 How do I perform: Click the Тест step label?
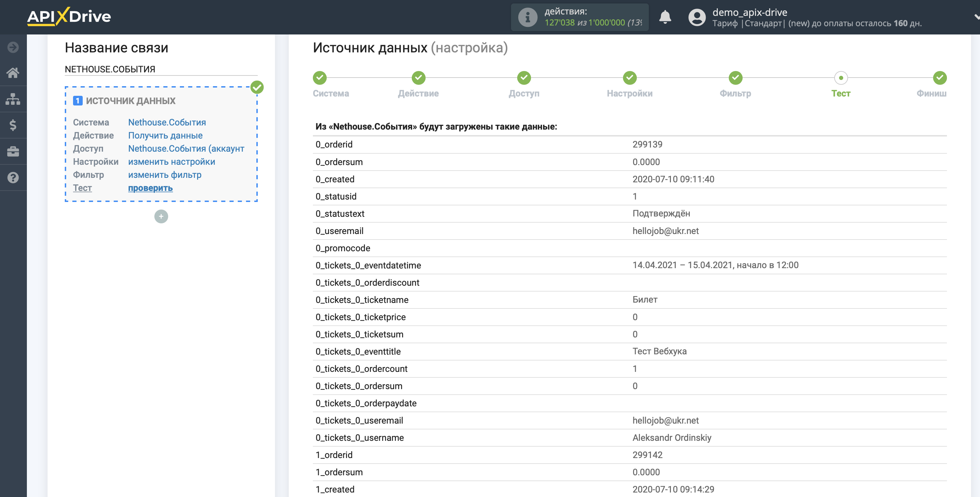841,94
